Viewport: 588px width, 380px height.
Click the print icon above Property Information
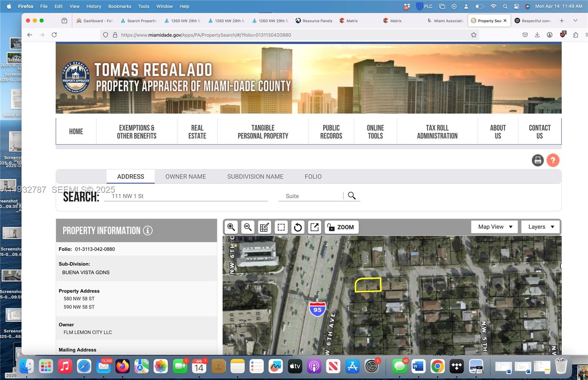click(538, 160)
